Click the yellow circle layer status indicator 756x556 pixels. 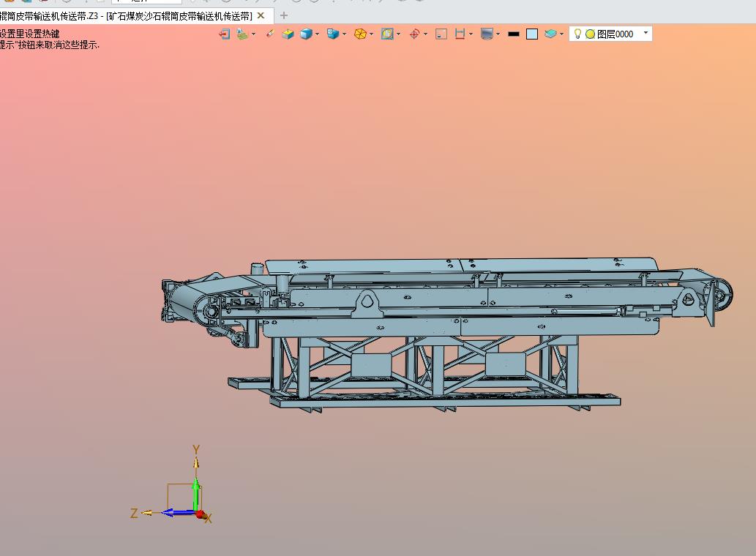pos(590,34)
